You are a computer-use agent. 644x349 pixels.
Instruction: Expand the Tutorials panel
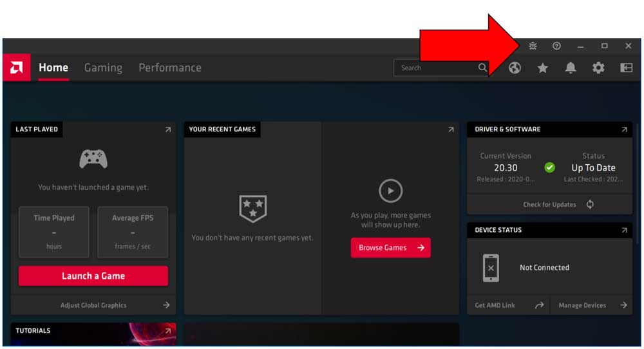pyautogui.click(x=168, y=330)
